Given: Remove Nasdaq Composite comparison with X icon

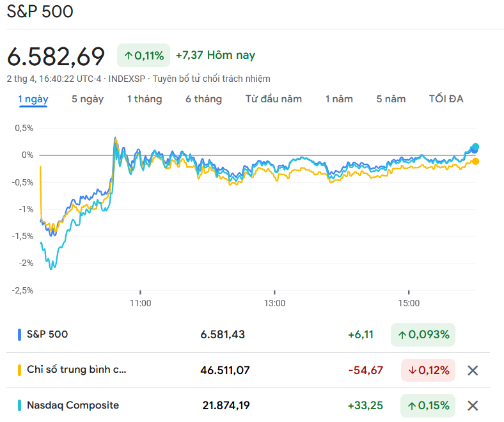Looking at the screenshot, I should [x=473, y=405].
